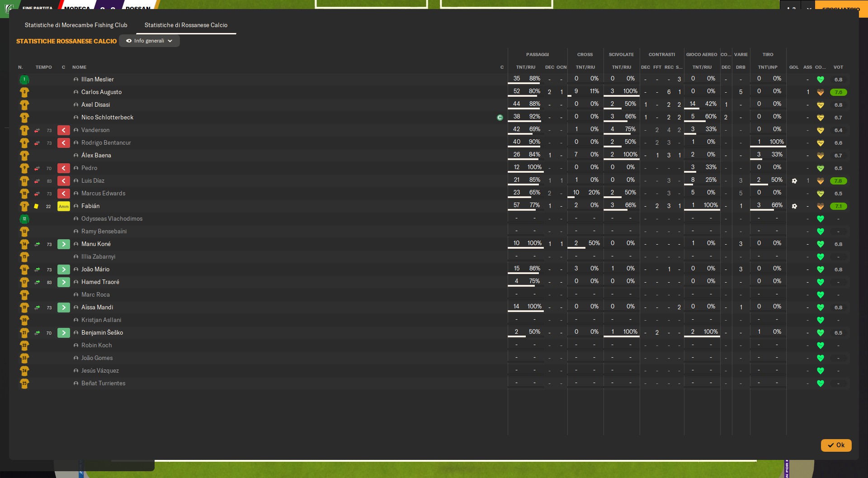Click Carlos Augusto's yellow shirt icon
Screen dimensions: 868x478
(x=24, y=92)
